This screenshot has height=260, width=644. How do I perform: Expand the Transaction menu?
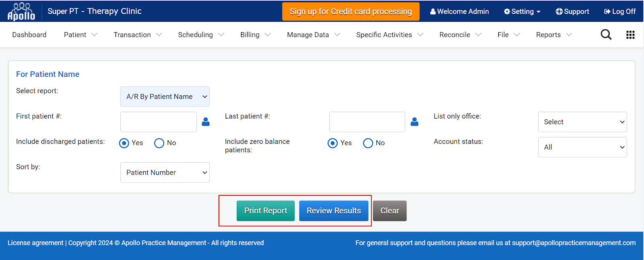138,35
